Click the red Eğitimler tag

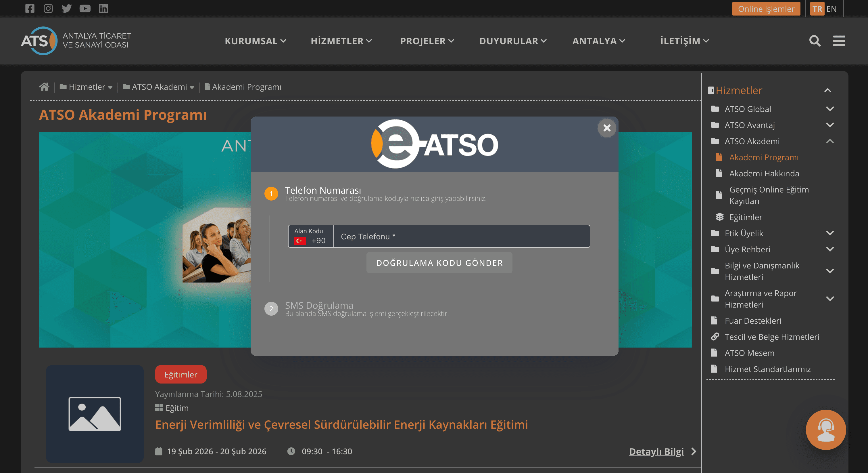coord(180,375)
